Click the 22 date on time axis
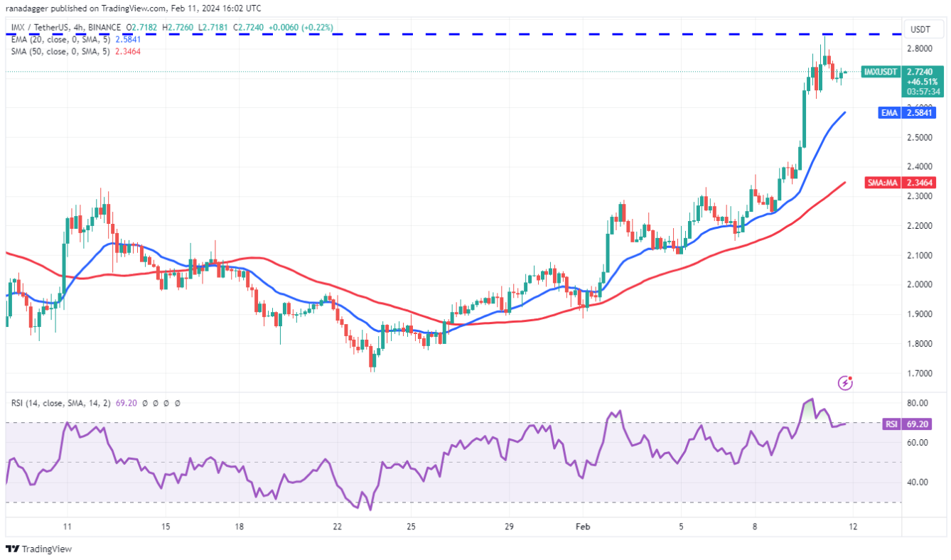951x560 pixels. pyautogui.click(x=337, y=527)
